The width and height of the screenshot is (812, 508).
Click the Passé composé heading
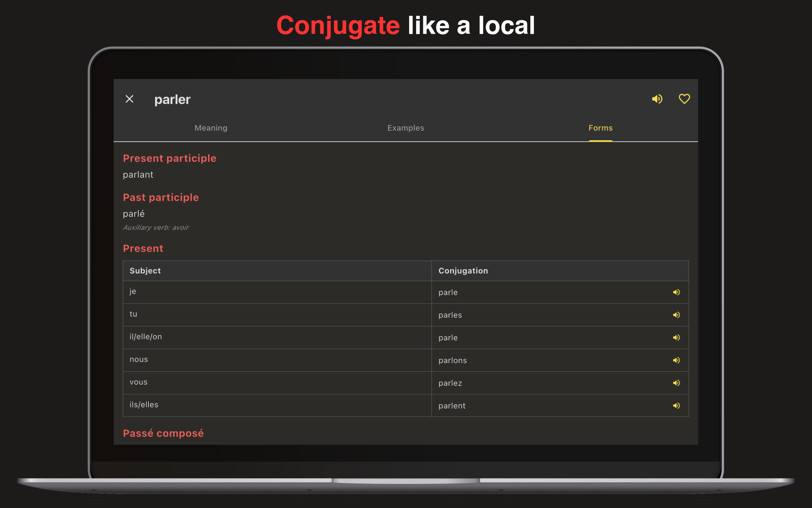point(163,433)
